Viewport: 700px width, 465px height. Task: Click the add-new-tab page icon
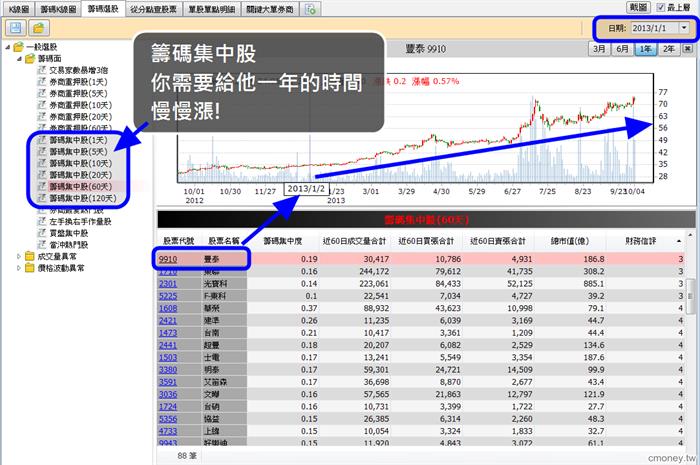(310, 9)
